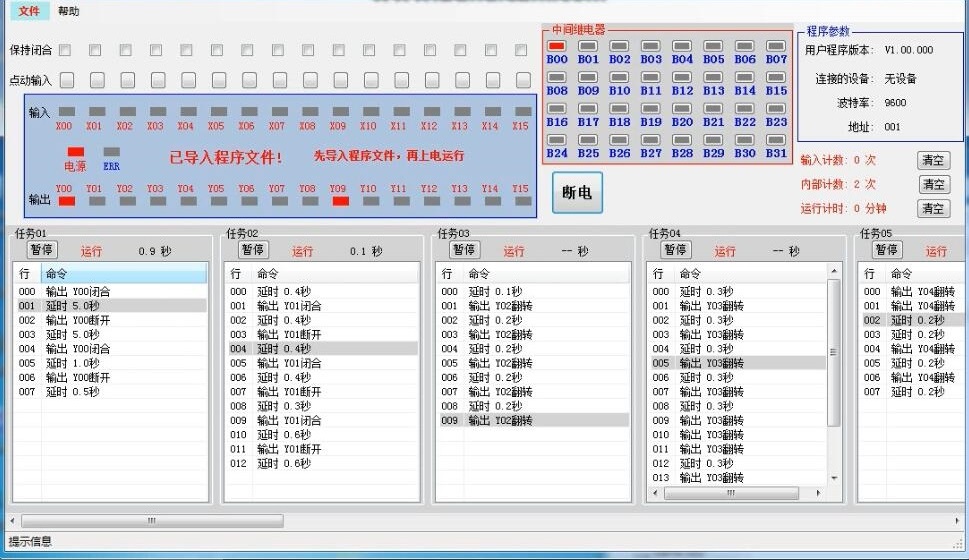Image resolution: width=969 pixels, height=560 pixels.
Task: Open the 文件 menu
Action: click(x=29, y=11)
